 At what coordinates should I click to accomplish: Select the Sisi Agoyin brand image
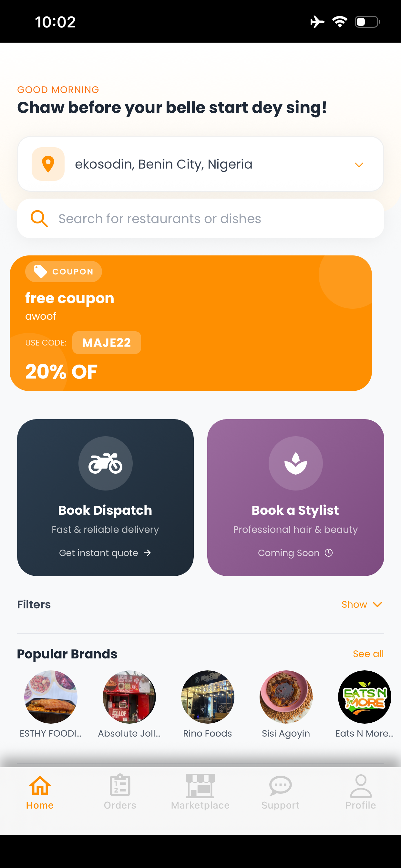point(286,697)
